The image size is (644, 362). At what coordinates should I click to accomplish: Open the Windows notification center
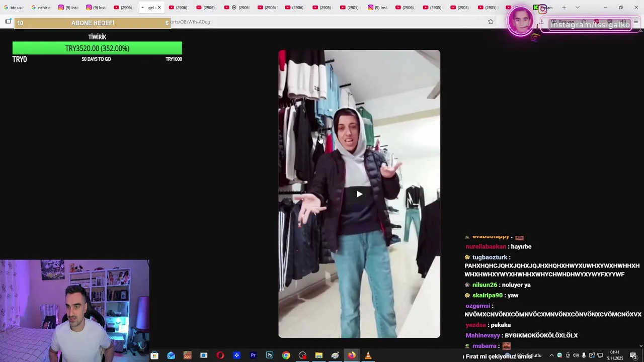633,355
